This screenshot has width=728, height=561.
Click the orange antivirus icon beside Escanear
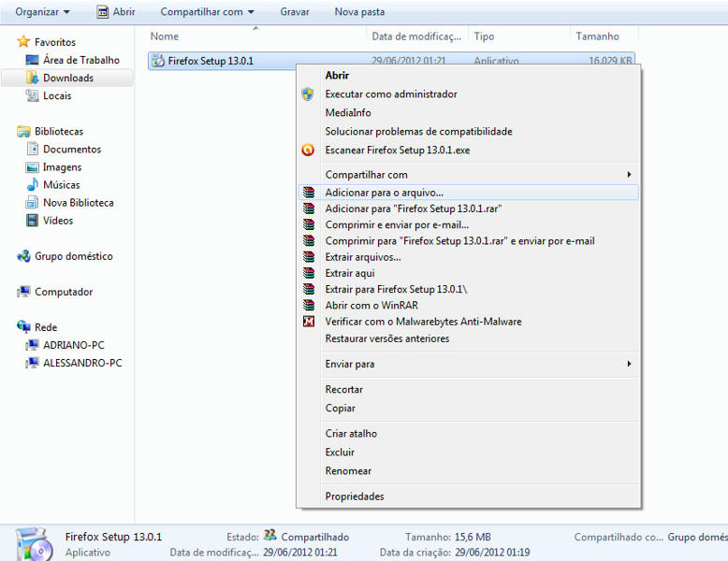308,150
